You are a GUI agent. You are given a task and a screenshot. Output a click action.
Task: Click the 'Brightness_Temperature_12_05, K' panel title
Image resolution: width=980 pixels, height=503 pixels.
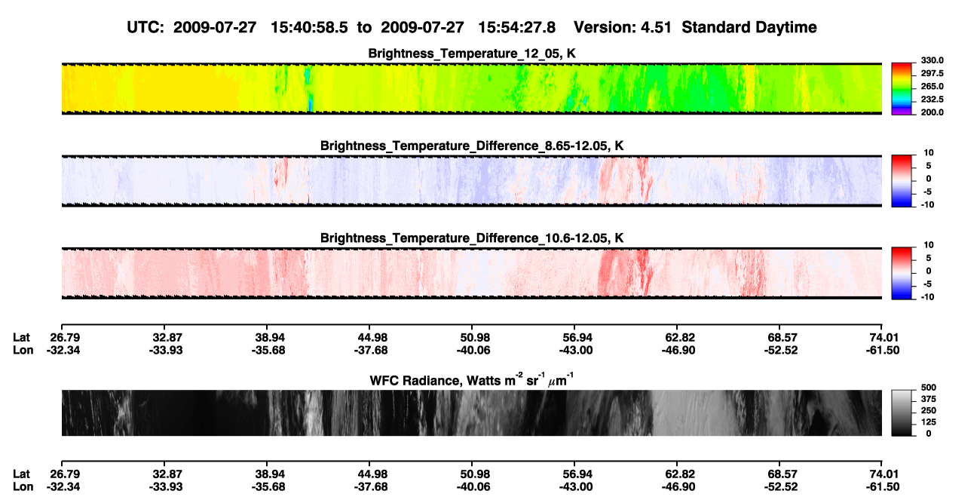point(472,54)
